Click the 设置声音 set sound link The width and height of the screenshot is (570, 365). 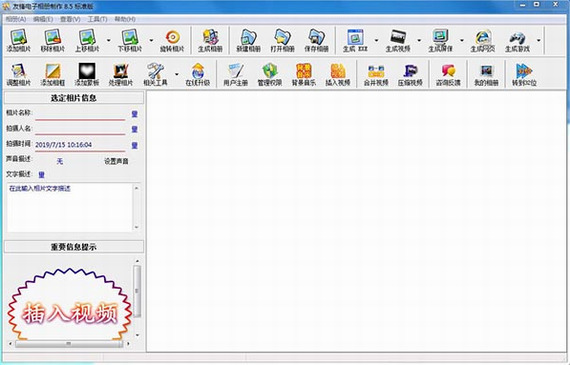coord(116,161)
